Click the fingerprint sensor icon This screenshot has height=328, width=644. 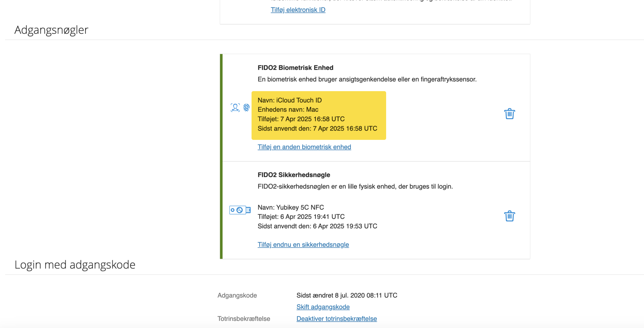(246, 107)
